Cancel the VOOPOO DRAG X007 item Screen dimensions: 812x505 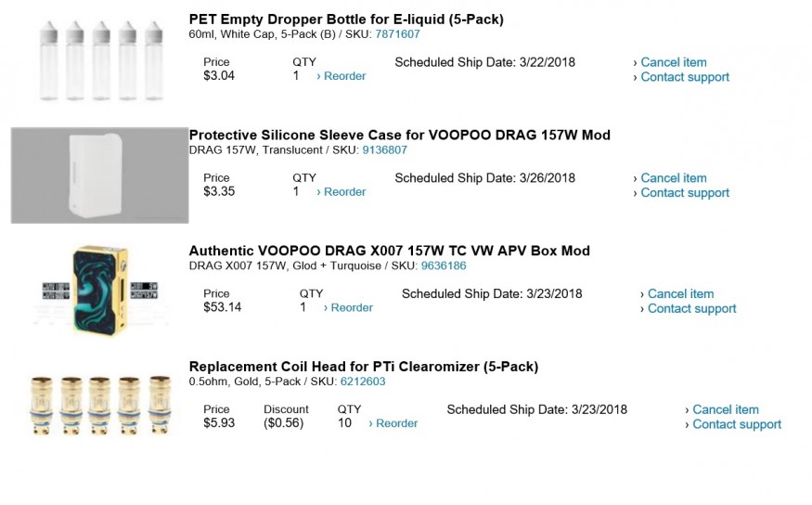click(x=680, y=293)
